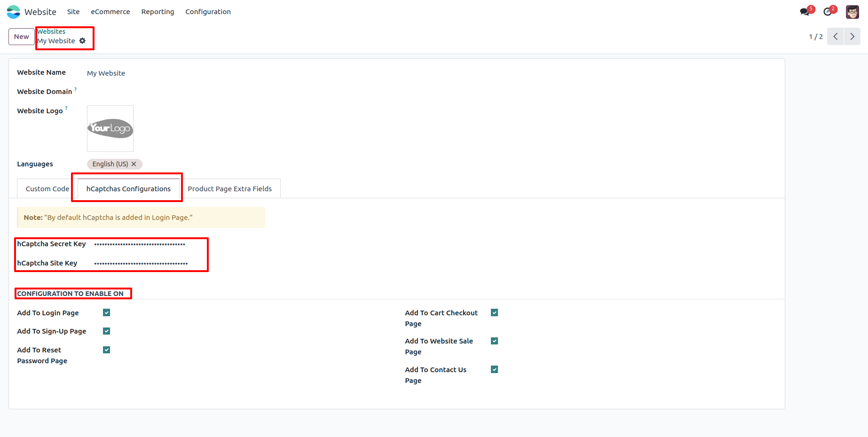This screenshot has width=868, height=437.
Task: Toggle Add To Sign-Up Page checkbox
Action: tap(107, 331)
